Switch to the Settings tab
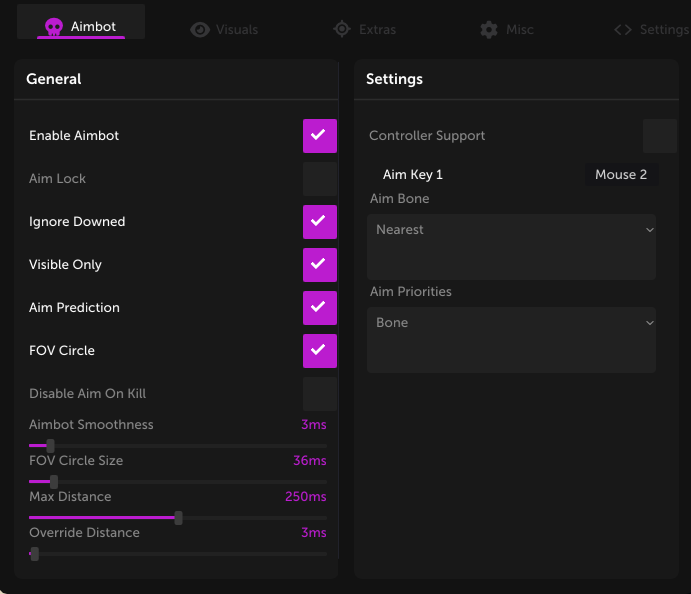 point(652,30)
